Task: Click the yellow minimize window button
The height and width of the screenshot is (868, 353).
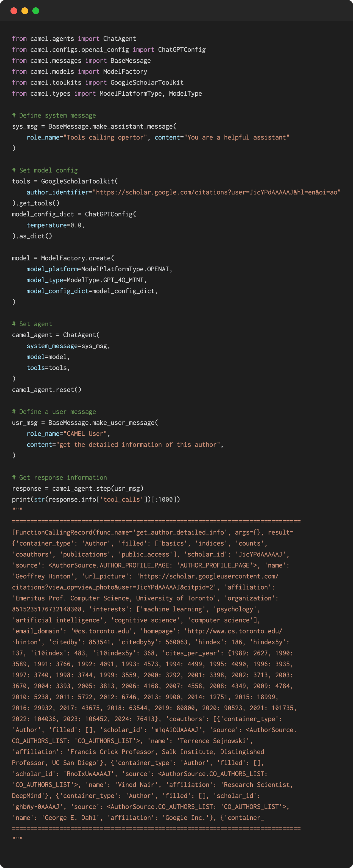Action: pos(25,11)
